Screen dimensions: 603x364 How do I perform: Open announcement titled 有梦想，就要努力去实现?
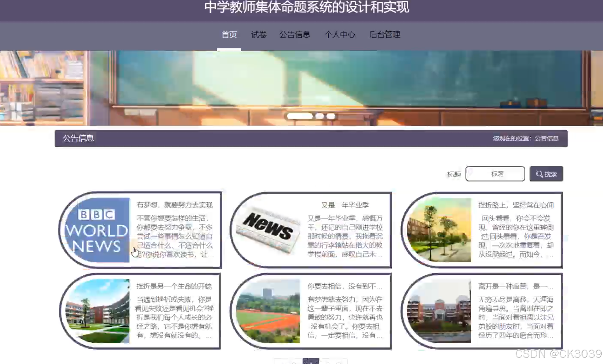(174, 205)
